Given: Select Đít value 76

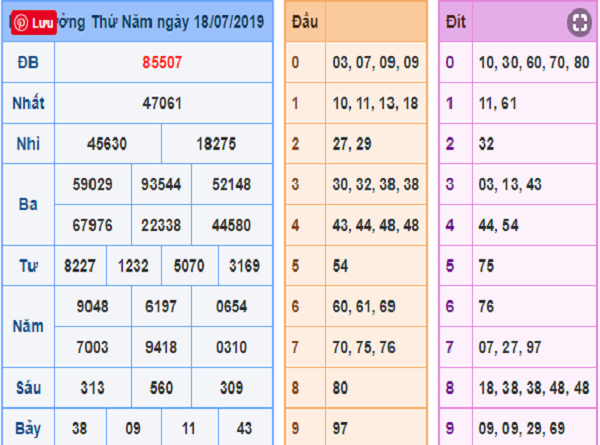Looking at the screenshot, I should click(486, 306).
